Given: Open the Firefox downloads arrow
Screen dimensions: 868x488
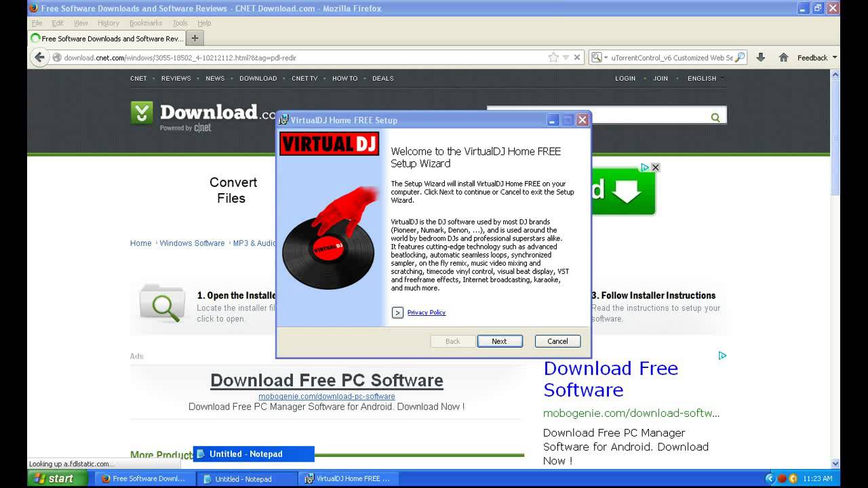Looking at the screenshot, I should click(761, 58).
